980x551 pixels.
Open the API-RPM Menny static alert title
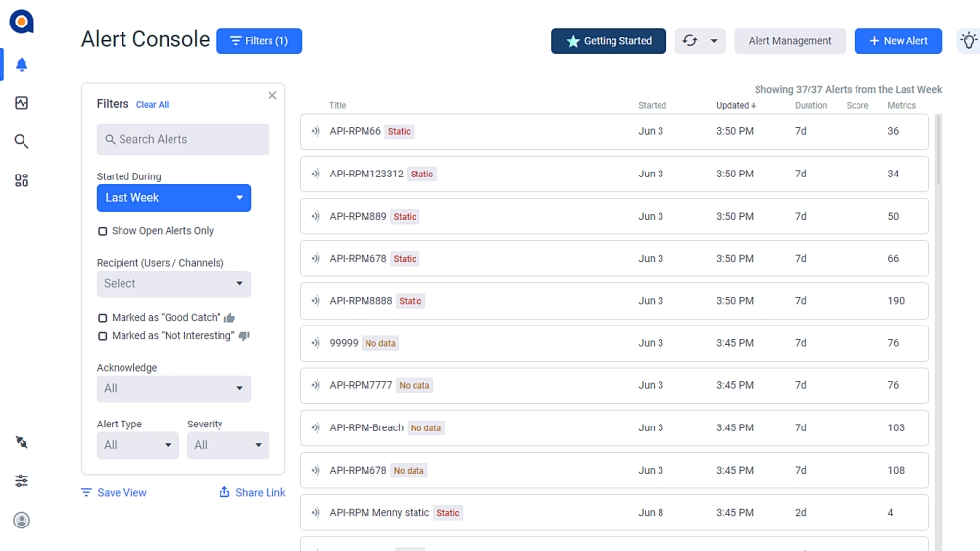(379, 512)
